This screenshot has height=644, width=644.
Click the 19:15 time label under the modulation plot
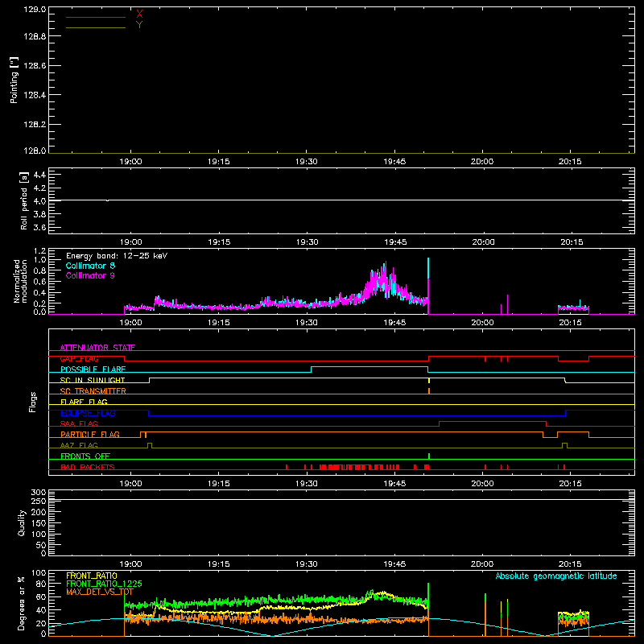pyautogui.click(x=218, y=323)
